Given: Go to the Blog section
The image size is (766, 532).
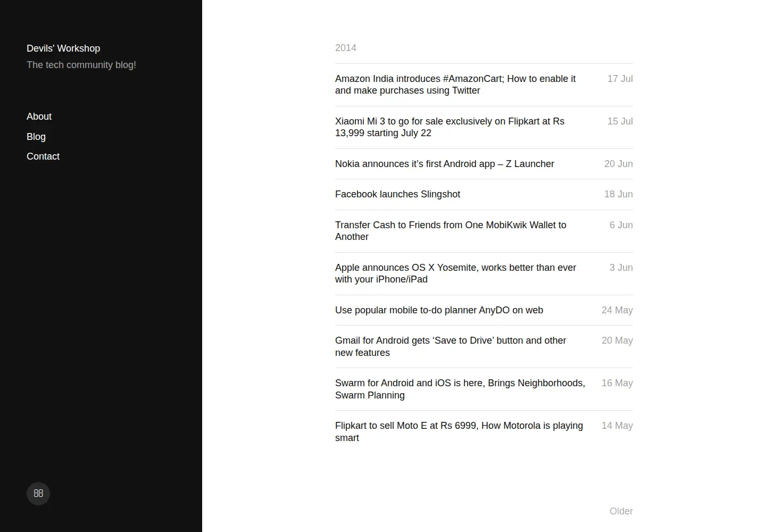Looking at the screenshot, I should point(36,137).
